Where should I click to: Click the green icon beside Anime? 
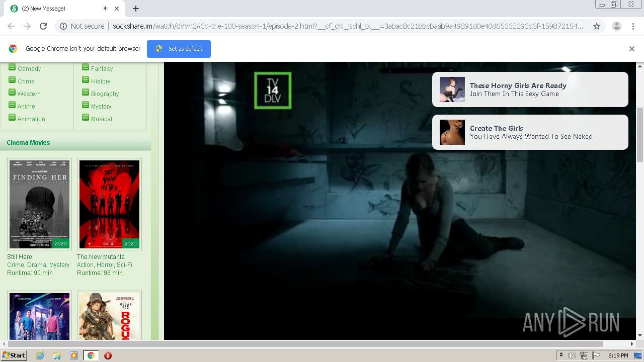pyautogui.click(x=12, y=105)
